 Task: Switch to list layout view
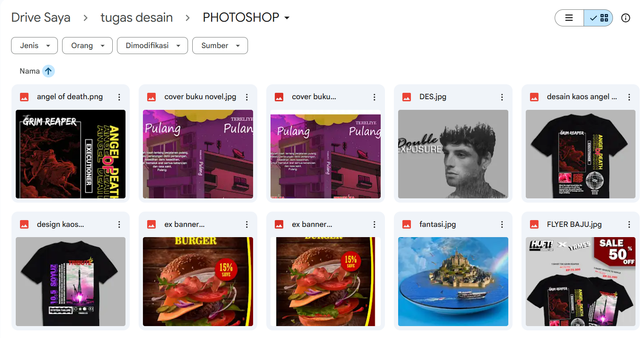coord(569,18)
